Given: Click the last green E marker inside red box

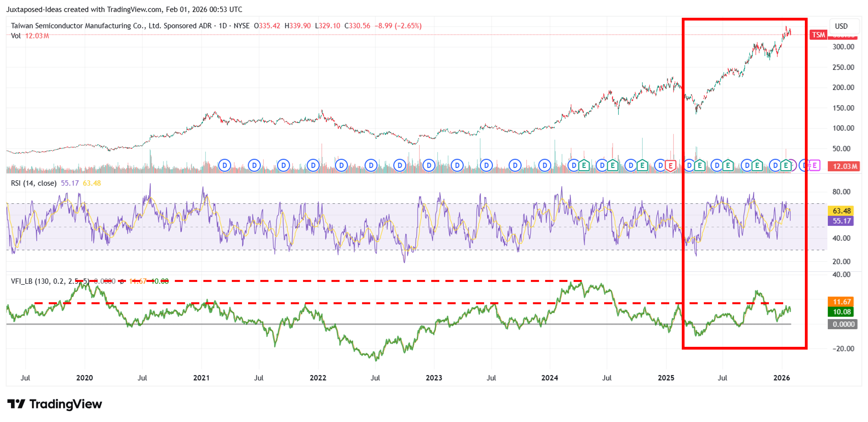Looking at the screenshot, I should pos(786,166).
